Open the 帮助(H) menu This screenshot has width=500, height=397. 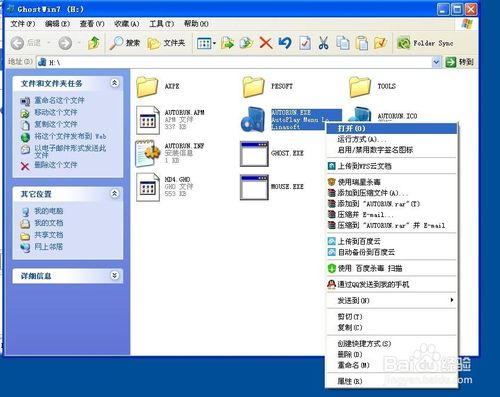196,24
